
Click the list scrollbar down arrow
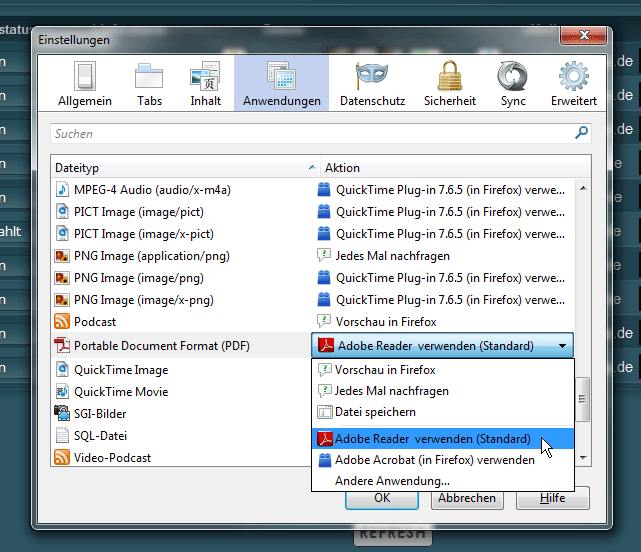click(583, 458)
